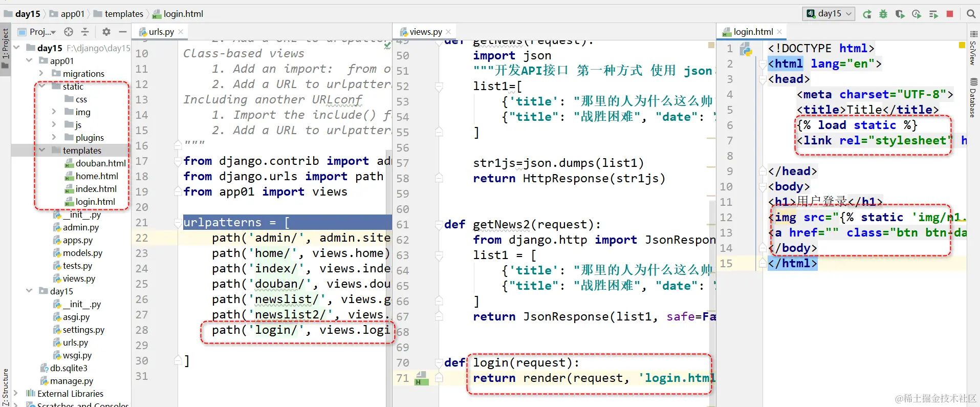Click the yellow inspection square in login.html editor
The width and height of the screenshot is (980, 407).
click(x=962, y=45)
